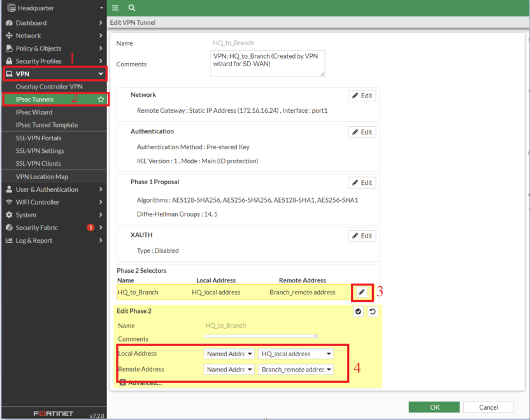Click the Cancel button
530x420 pixels.
[489, 407]
